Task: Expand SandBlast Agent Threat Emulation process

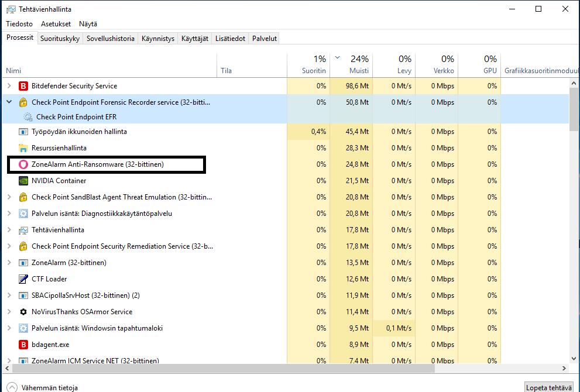Action: (9, 197)
